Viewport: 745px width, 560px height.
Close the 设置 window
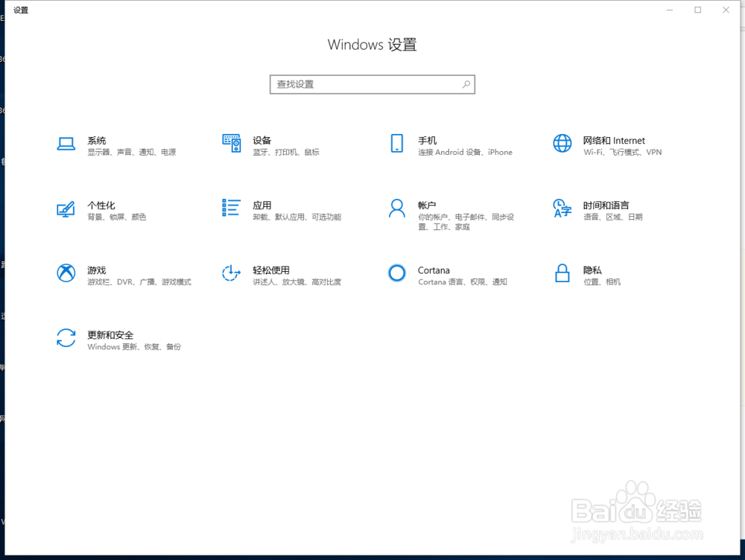pos(726,10)
